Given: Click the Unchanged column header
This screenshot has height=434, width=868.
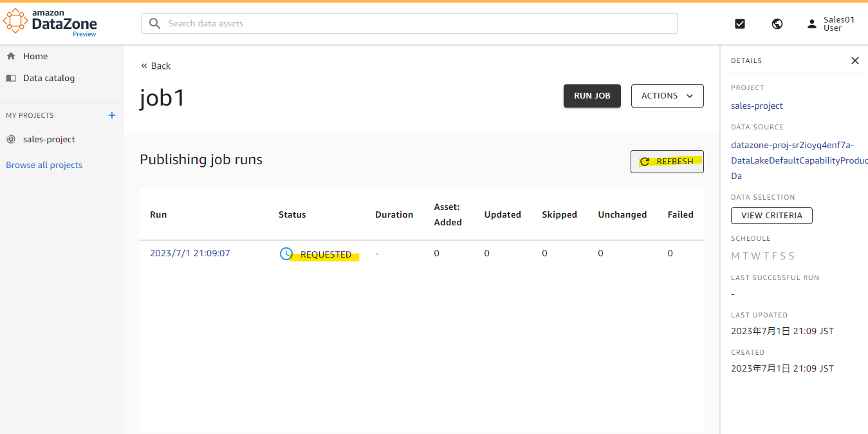Looking at the screenshot, I should [622, 214].
